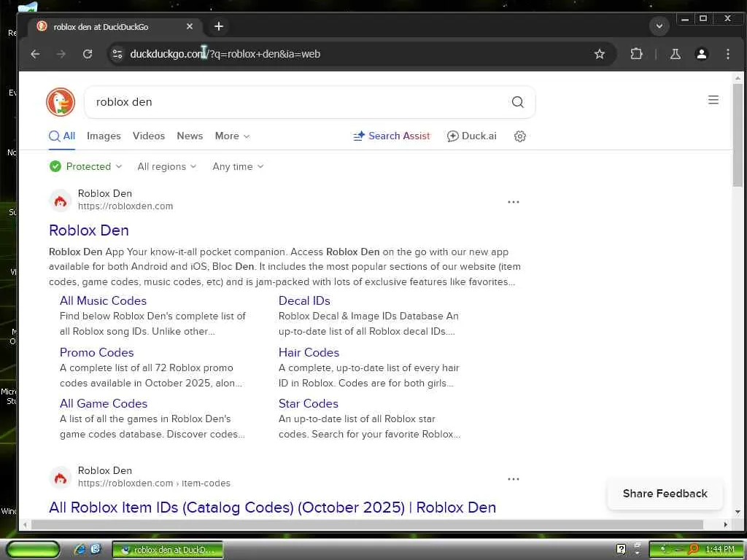Screen dimensions: 747x560
Task: Open the Decal IDs sitelink
Action: (304, 301)
